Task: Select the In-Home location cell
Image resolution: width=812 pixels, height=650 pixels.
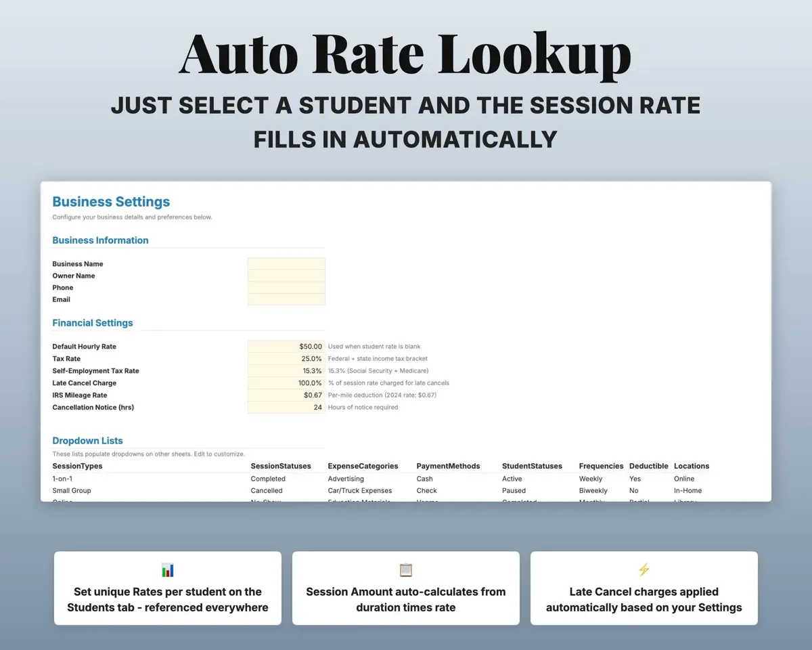Action: (x=688, y=490)
